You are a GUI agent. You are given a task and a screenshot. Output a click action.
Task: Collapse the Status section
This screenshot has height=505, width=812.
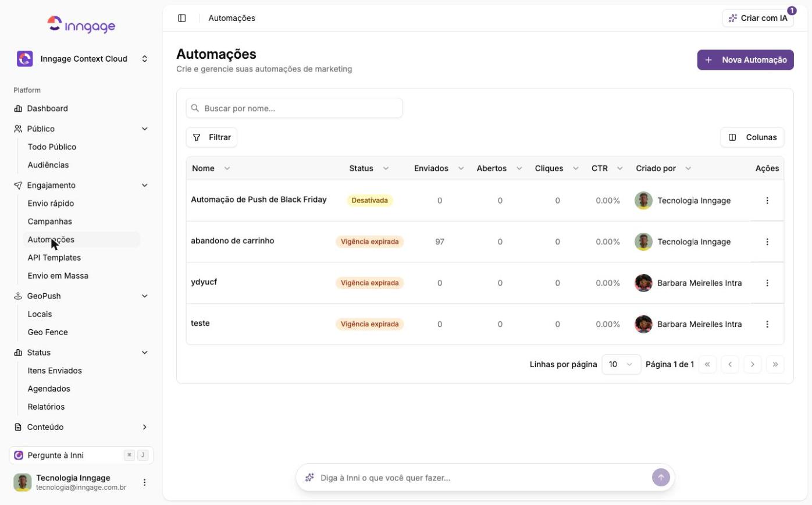[x=81, y=352]
